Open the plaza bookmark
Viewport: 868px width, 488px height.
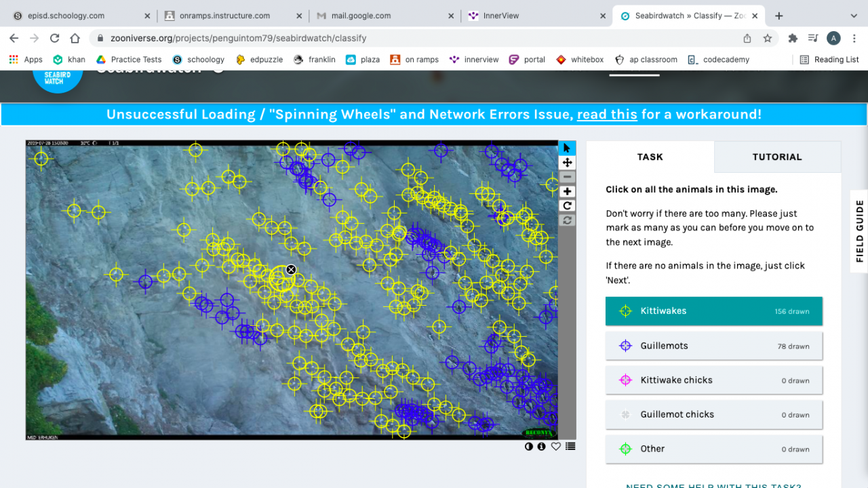click(363, 60)
